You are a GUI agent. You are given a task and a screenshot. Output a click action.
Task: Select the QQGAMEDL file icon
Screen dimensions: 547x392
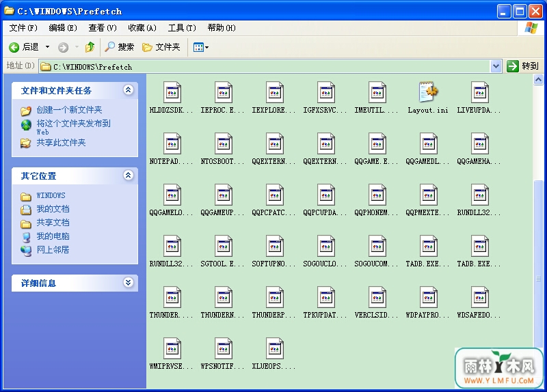coord(429,143)
